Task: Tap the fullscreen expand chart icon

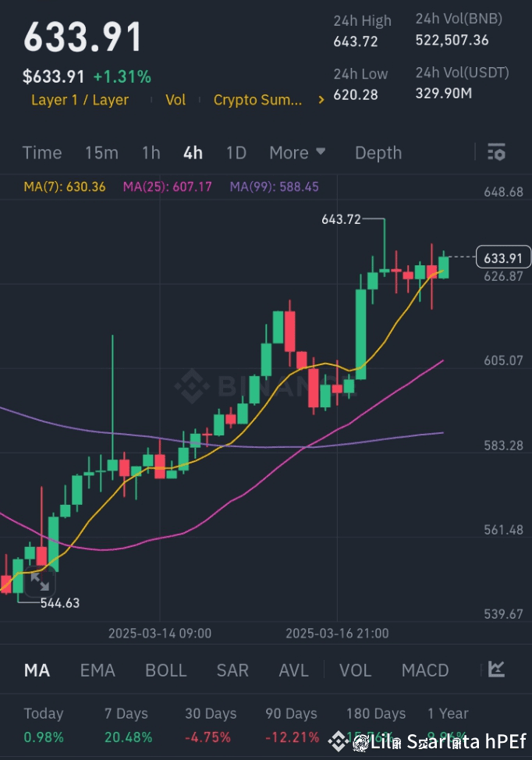Action: [39, 581]
